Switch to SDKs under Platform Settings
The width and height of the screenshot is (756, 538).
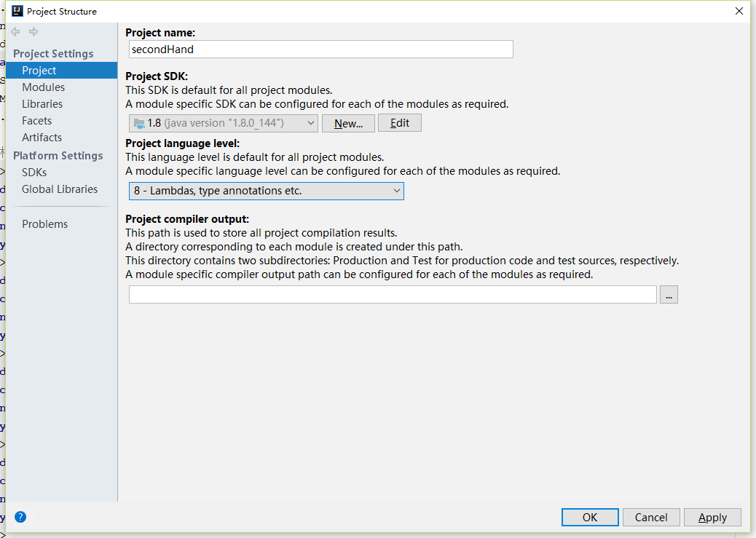(x=34, y=173)
